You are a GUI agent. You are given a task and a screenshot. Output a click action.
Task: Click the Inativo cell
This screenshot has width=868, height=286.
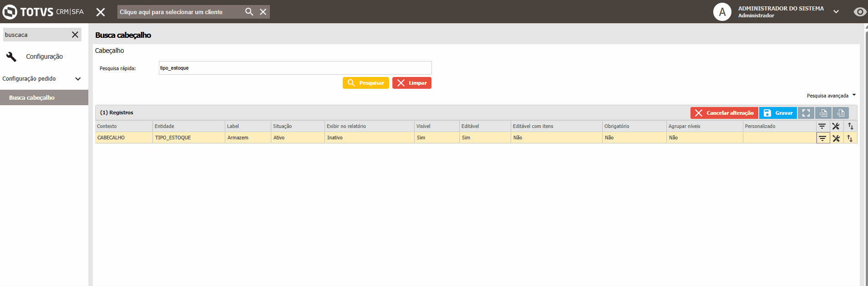click(x=370, y=138)
